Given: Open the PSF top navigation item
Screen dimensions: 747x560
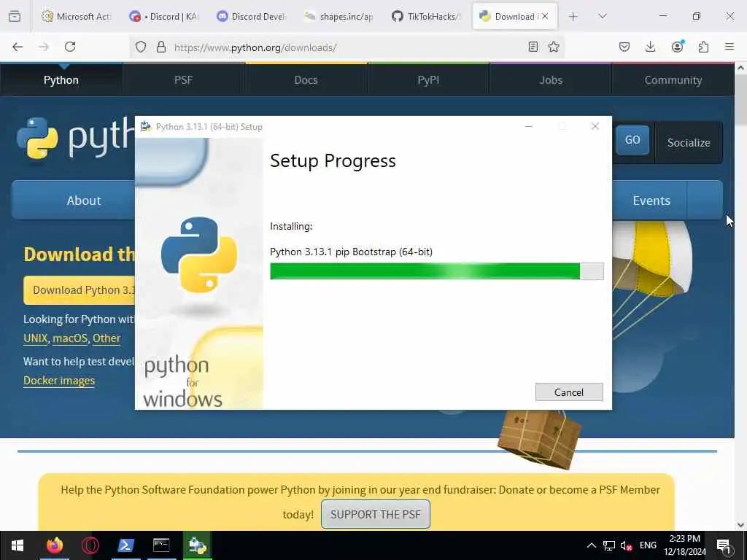Looking at the screenshot, I should click(183, 80).
